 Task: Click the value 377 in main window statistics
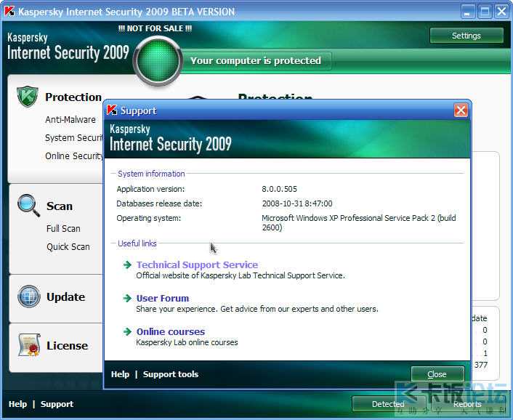481,365
